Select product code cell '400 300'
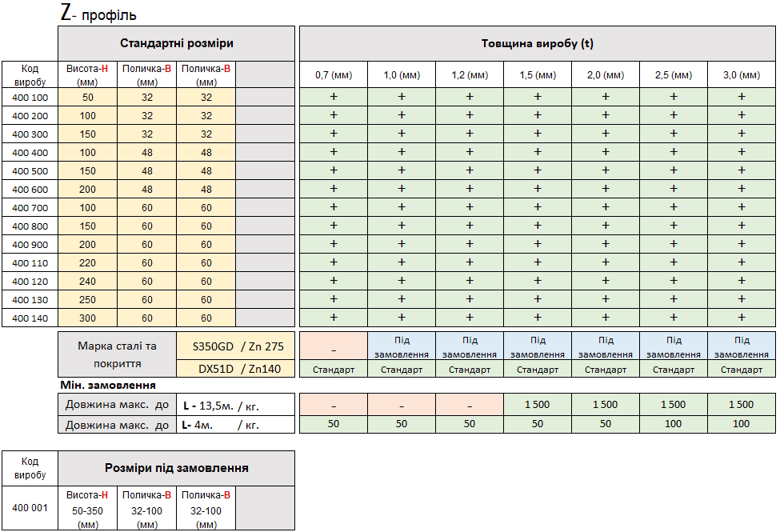Screen dimensions: 780x532 point(30,134)
